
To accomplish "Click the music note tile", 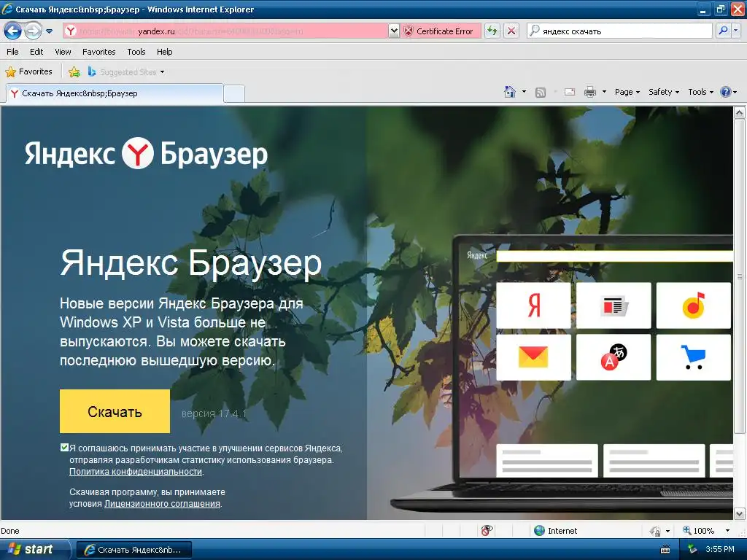I will (x=694, y=306).
